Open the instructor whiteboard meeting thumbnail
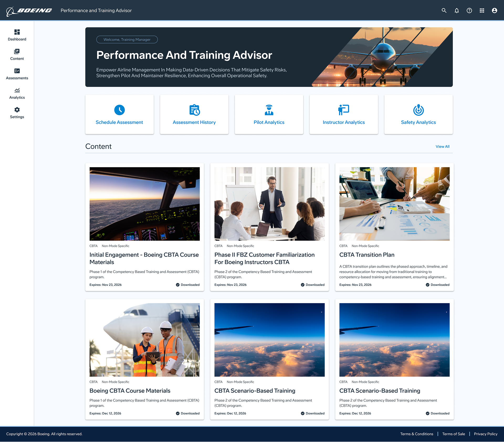This screenshot has width=504, height=442. tap(270, 204)
